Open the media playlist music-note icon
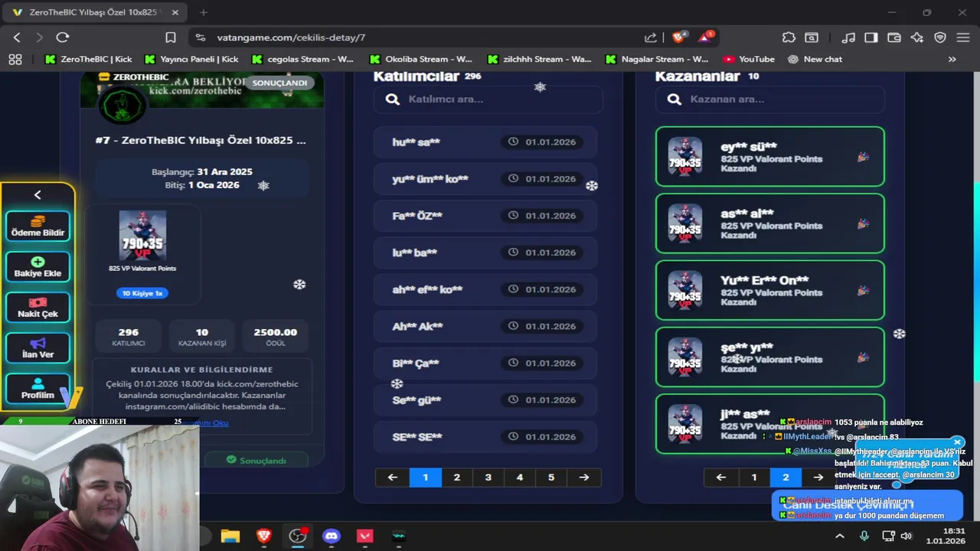Image resolution: width=980 pixels, height=551 pixels. pos(848,37)
